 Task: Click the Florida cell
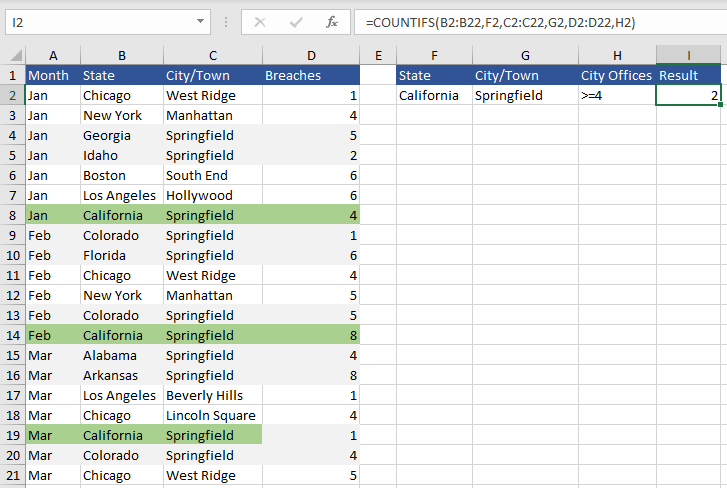(121, 255)
